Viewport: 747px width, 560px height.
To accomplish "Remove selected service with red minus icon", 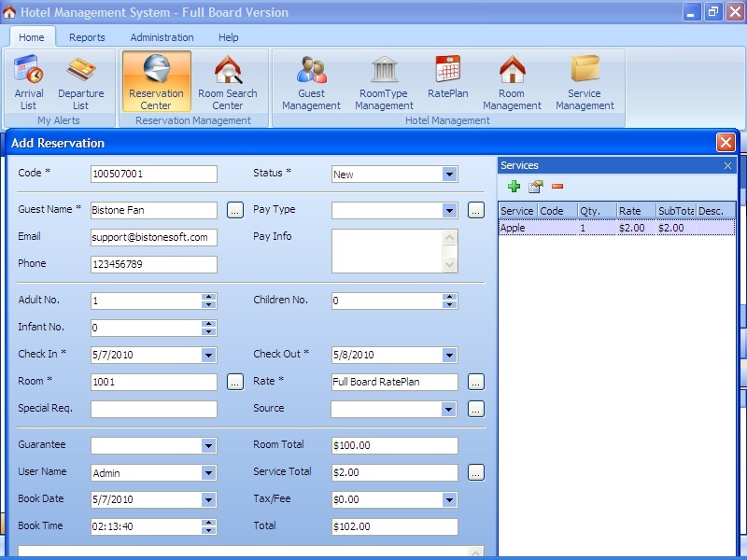I will coord(557,188).
